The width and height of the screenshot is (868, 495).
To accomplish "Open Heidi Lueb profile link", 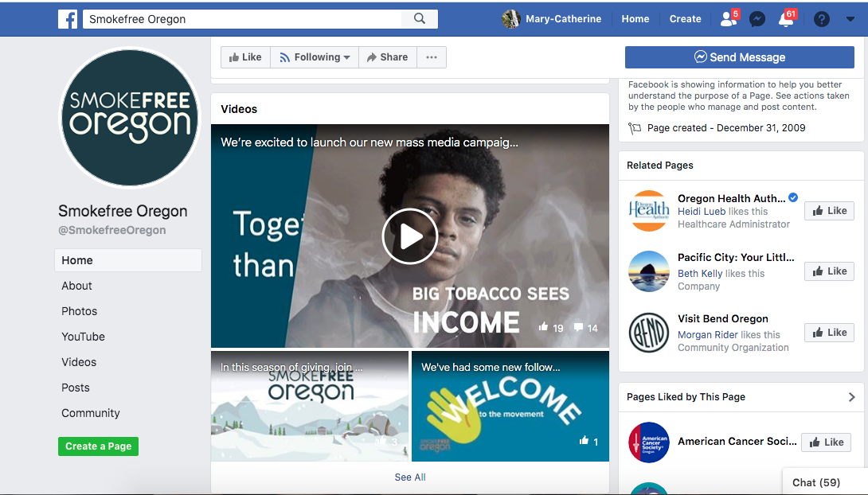I will (x=702, y=212).
